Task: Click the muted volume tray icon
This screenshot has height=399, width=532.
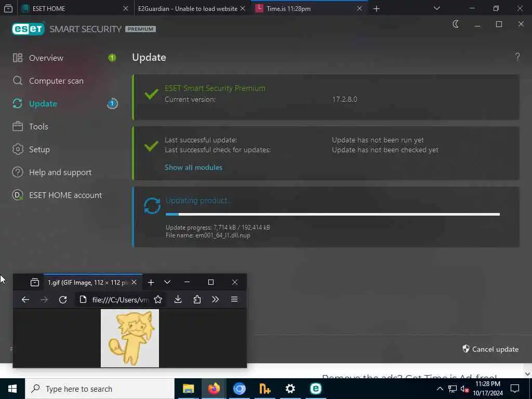Action: coord(465,389)
